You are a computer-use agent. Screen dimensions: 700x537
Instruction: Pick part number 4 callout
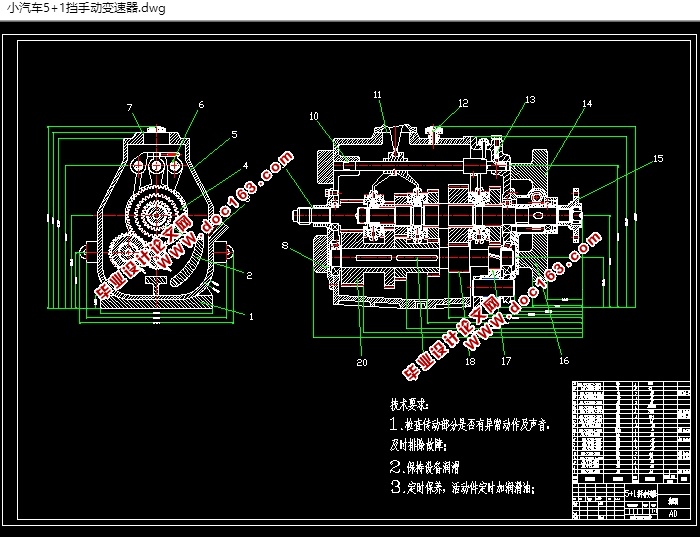245,166
